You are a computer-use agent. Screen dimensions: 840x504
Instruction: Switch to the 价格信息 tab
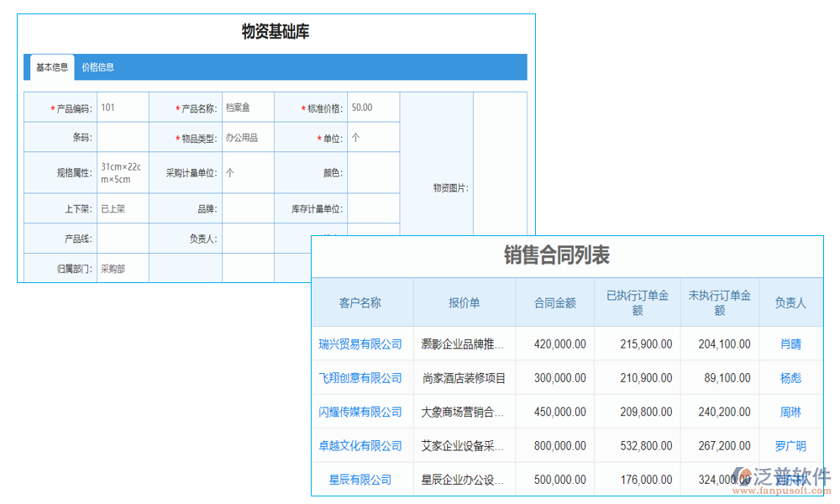pyautogui.click(x=100, y=66)
